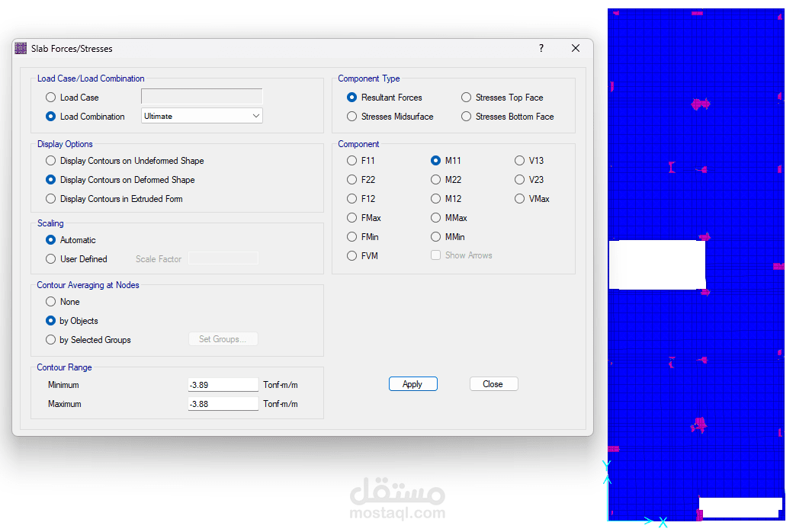Image resolution: width=796 pixels, height=532 pixels.
Task: Select Stresses Top Face component type
Action: tap(466, 98)
